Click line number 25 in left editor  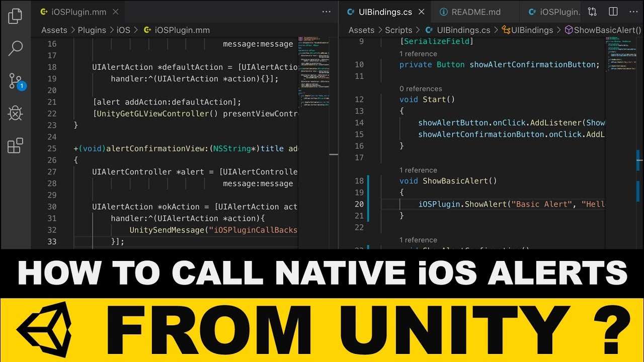[52, 148]
